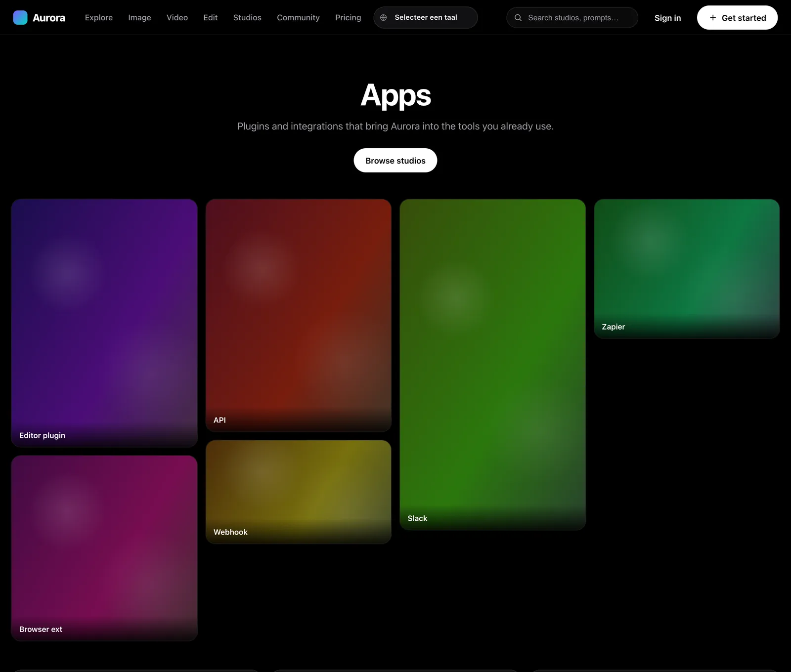The height and width of the screenshot is (672, 791).
Task: Open the purple Editor plugin card
Action: pyautogui.click(x=104, y=323)
